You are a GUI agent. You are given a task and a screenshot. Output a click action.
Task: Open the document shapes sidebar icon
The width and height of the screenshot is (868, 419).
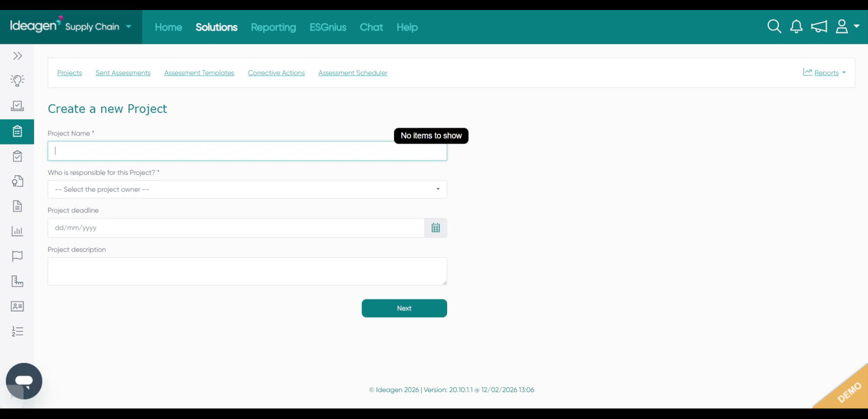pyautogui.click(x=17, y=181)
